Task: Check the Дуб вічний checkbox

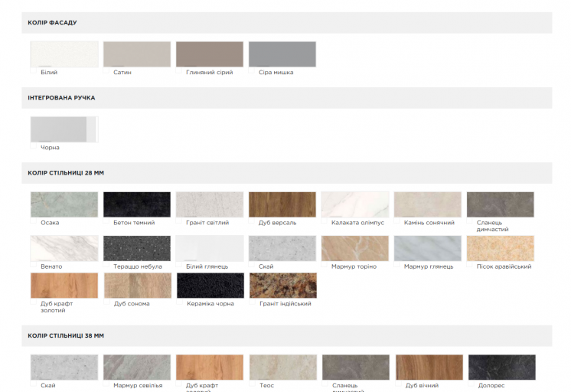Action: 398,384
